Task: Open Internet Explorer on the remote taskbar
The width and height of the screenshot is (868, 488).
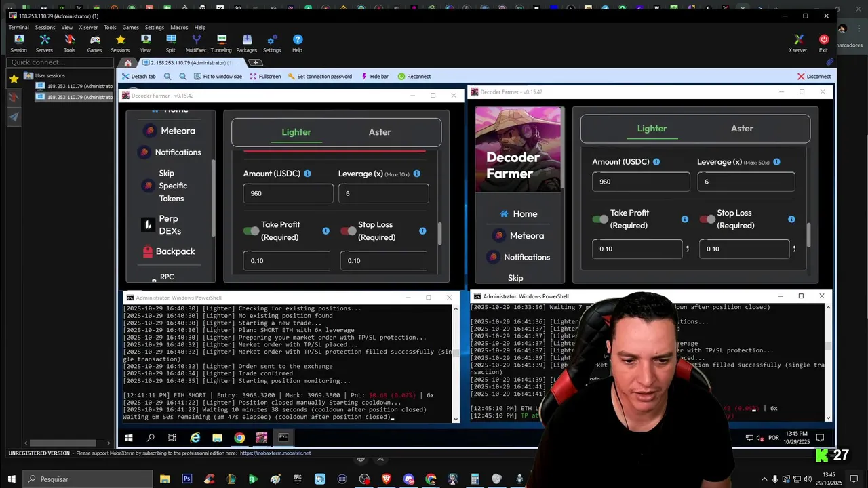Action: coord(195,438)
